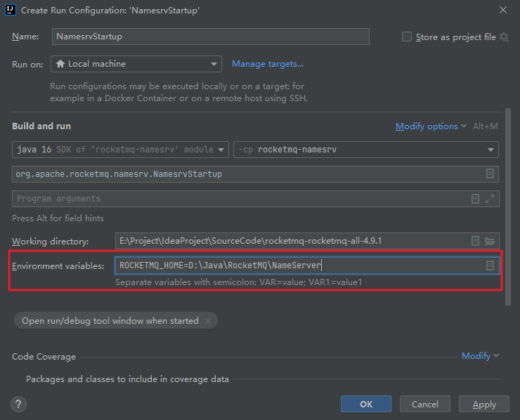
Task: Open Code Coverage Modify dropdown
Action: [x=480, y=355]
